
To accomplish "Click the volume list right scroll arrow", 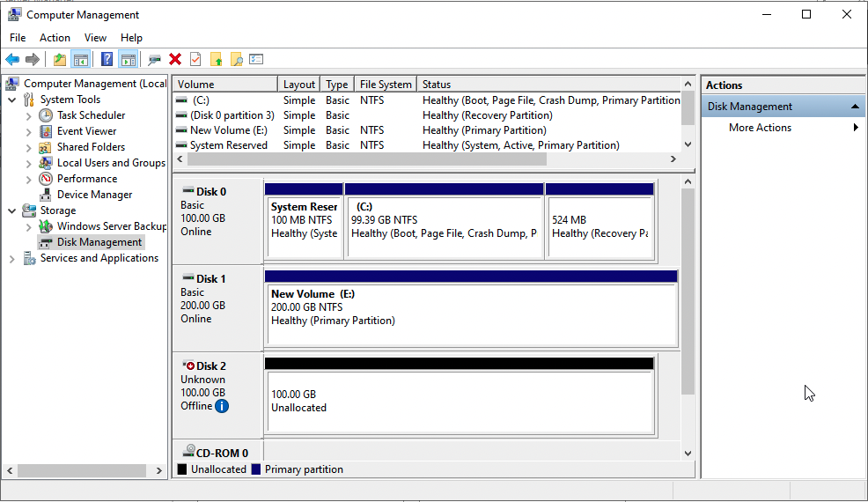I will pyautogui.click(x=673, y=159).
